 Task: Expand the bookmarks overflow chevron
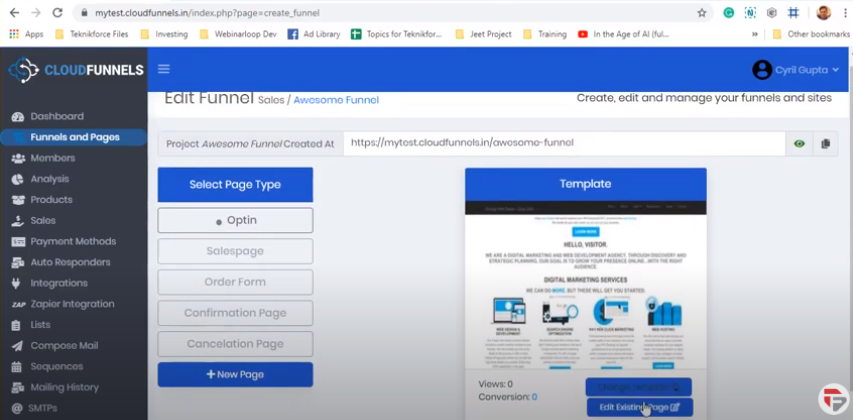tap(755, 34)
